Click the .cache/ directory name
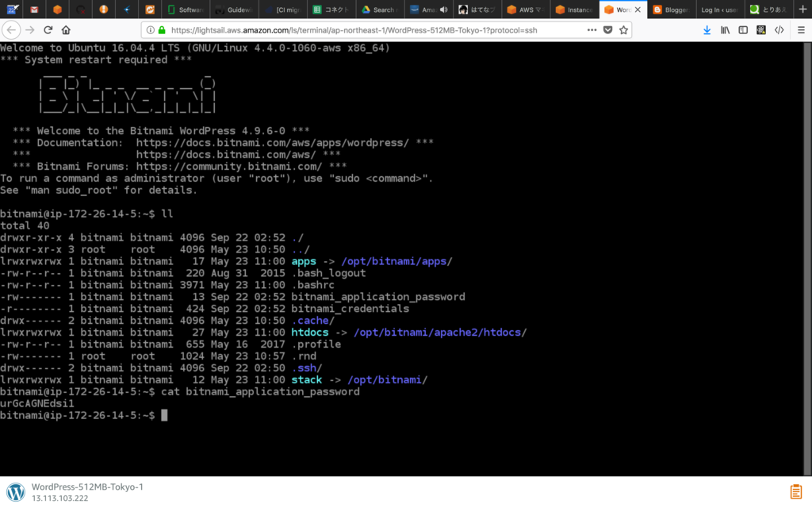This screenshot has height=508, width=812. pos(312,321)
